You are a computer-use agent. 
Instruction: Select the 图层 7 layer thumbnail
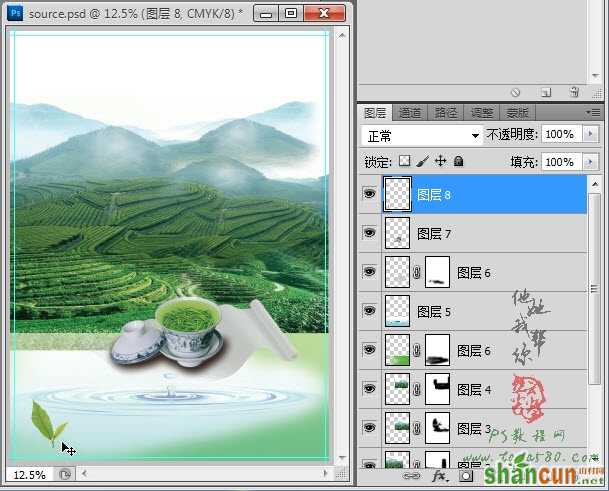(x=397, y=233)
